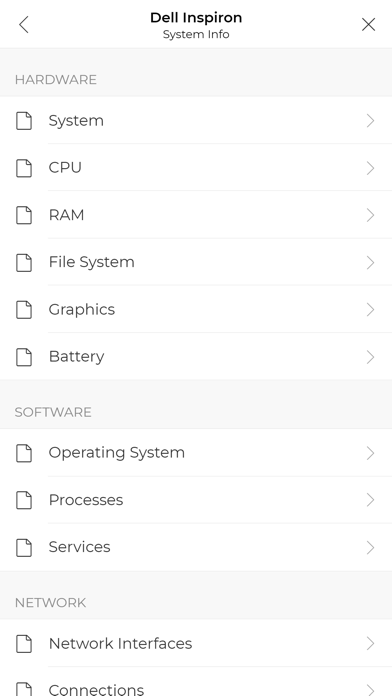This screenshot has width=392, height=696.
Task: Open the CPU info entry
Action: [x=196, y=168]
